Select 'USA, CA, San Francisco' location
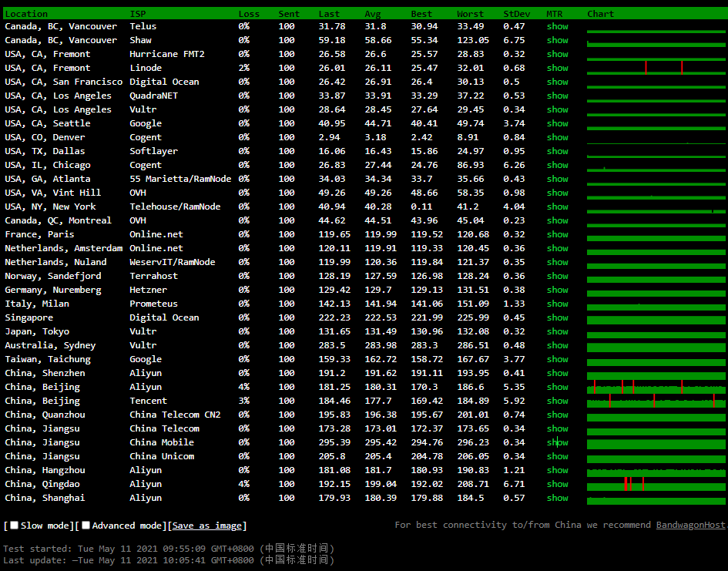728x571 pixels. (x=64, y=82)
